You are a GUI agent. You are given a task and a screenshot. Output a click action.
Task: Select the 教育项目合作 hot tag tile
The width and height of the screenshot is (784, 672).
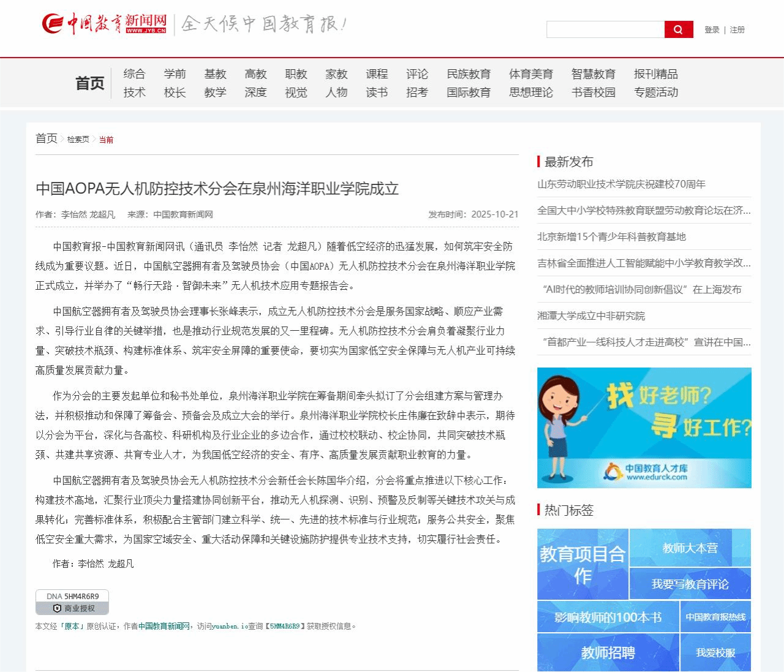(582, 564)
